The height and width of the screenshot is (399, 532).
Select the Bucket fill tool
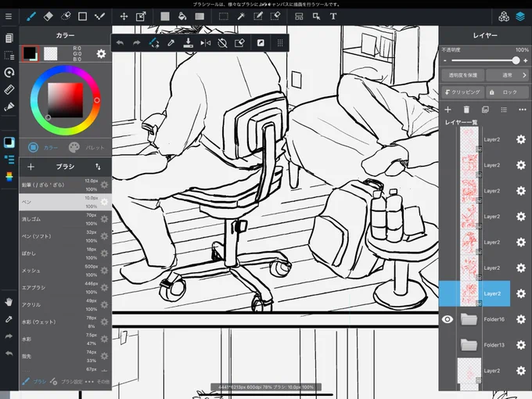tap(182, 16)
